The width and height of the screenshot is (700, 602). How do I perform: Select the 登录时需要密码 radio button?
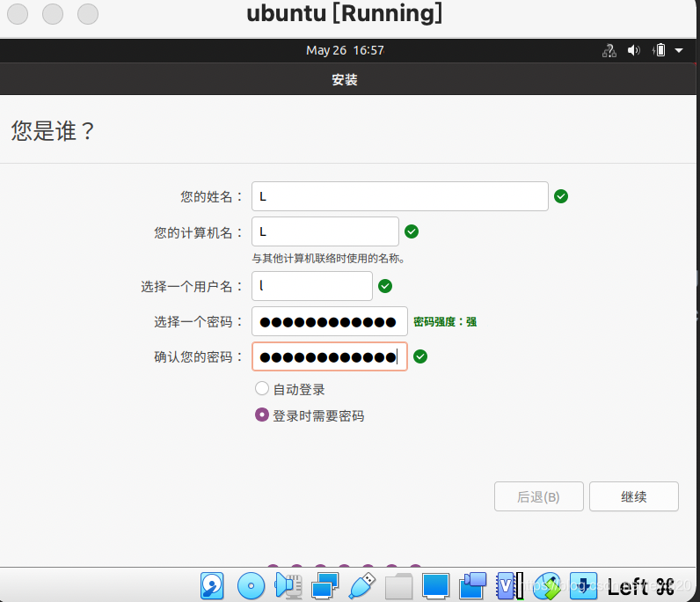coord(262,415)
